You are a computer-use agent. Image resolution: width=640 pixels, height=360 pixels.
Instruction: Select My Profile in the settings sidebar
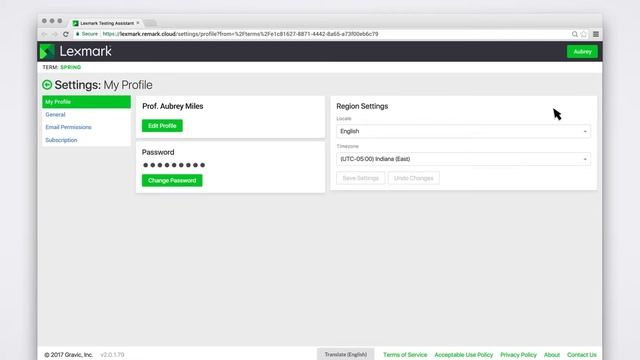coord(86,102)
